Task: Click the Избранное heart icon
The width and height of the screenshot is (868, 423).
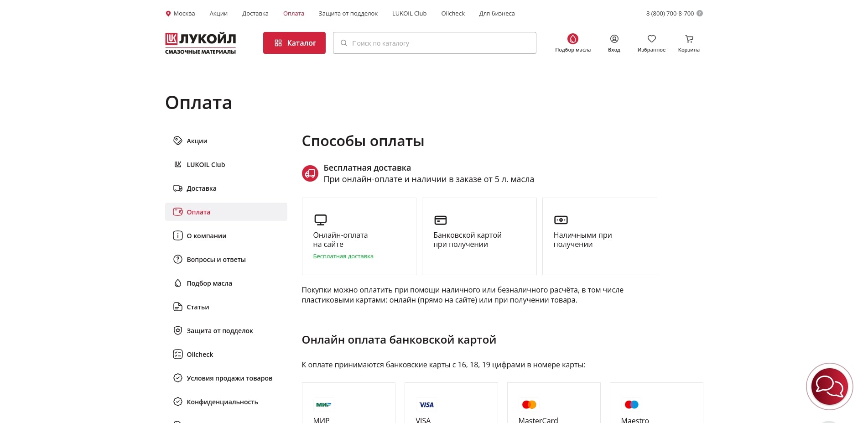Action: [651, 39]
